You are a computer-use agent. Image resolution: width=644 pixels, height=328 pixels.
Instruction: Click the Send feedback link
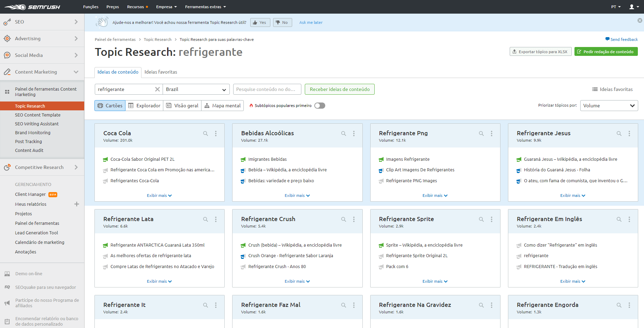click(x=621, y=40)
